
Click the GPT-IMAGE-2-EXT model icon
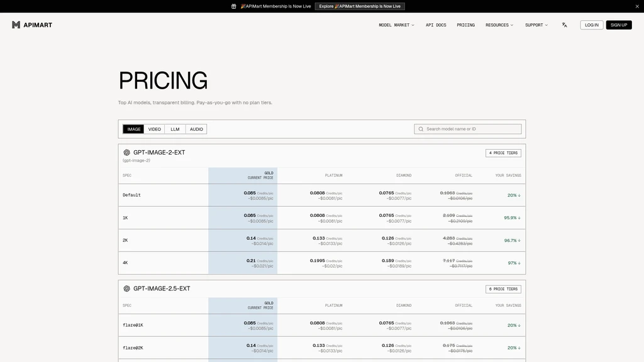(x=126, y=152)
